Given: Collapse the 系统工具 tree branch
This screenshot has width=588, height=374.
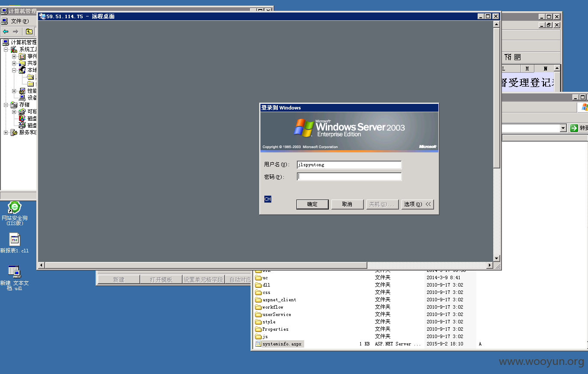Looking at the screenshot, I should pos(6,49).
